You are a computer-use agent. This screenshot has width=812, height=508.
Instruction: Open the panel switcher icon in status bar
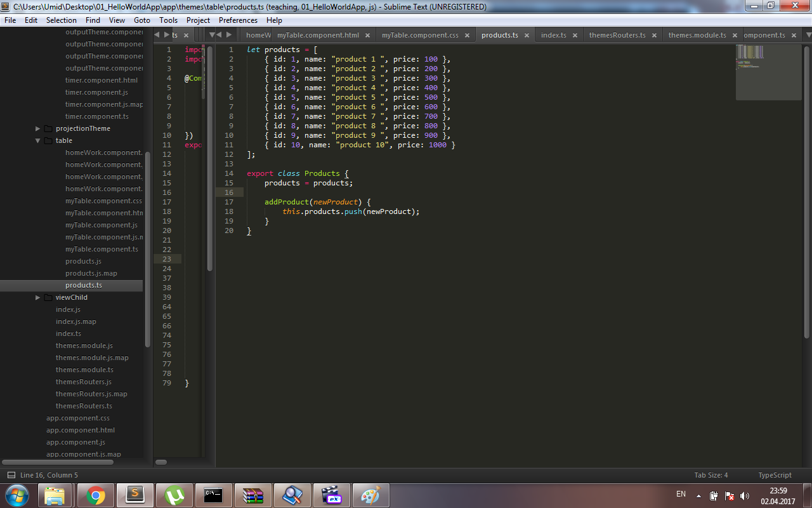pos(11,475)
